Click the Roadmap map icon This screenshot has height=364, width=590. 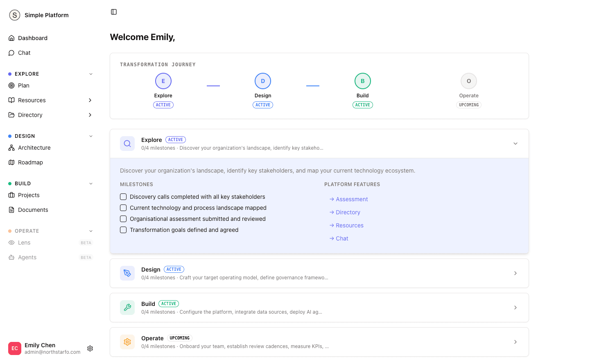click(x=11, y=162)
